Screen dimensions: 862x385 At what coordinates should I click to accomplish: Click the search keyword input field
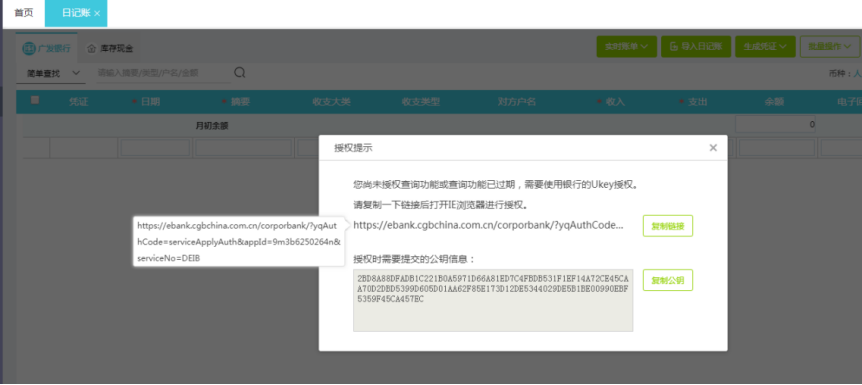tap(163, 73)
